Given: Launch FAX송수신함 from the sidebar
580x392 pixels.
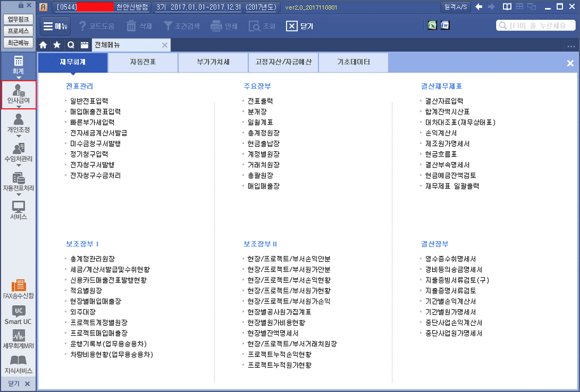Looking at the screenshot, I should [x=19, y=288].
